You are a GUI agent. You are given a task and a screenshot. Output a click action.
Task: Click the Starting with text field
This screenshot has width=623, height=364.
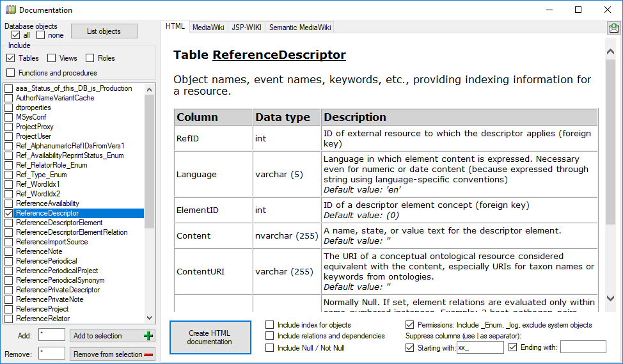coord(480,347)
